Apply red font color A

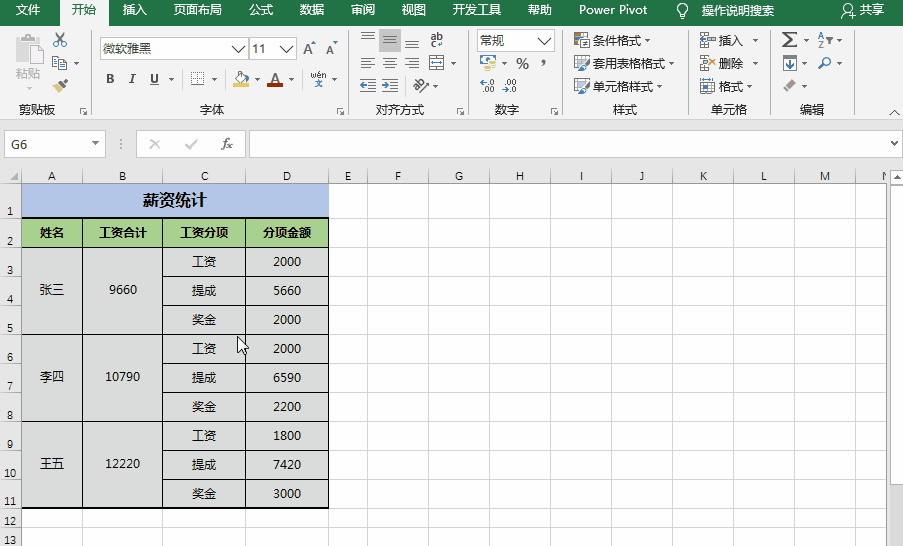(x=275, y=79)
